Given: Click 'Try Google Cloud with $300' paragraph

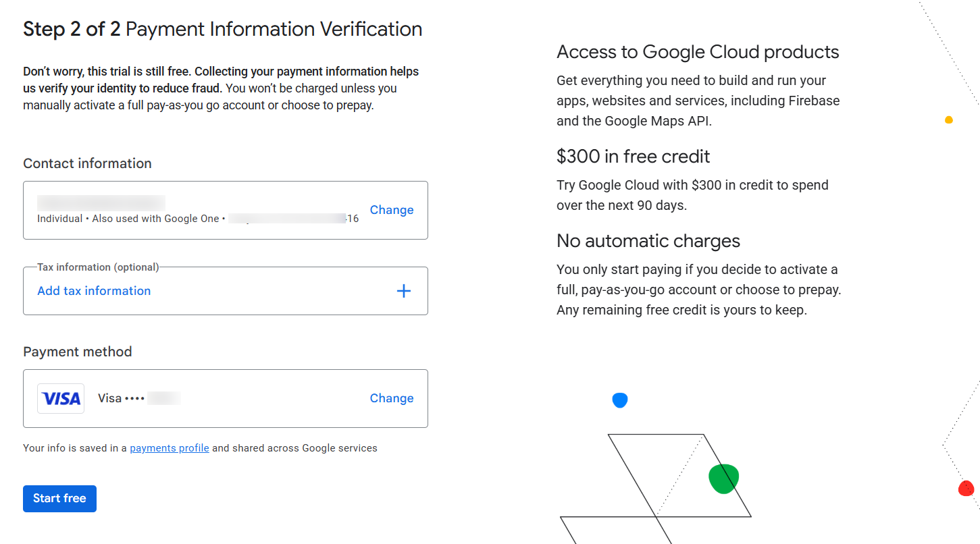Looking at the screenshot, I should point(692,195).
